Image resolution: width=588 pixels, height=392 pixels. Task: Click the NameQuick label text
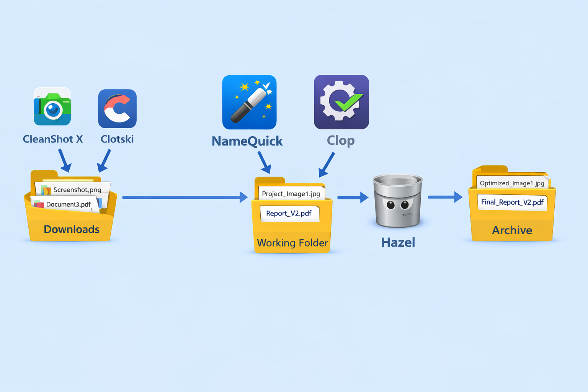click(247, 141)
